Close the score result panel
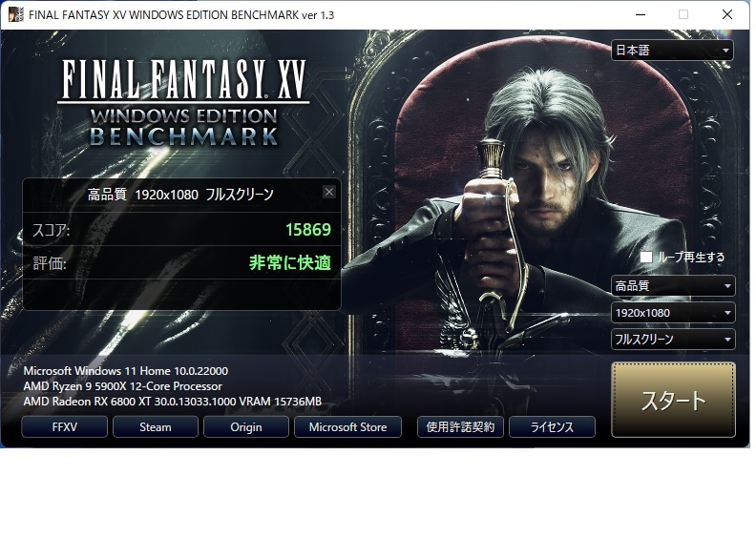Screen dimensions: 756x538 [x=328, y=192]
